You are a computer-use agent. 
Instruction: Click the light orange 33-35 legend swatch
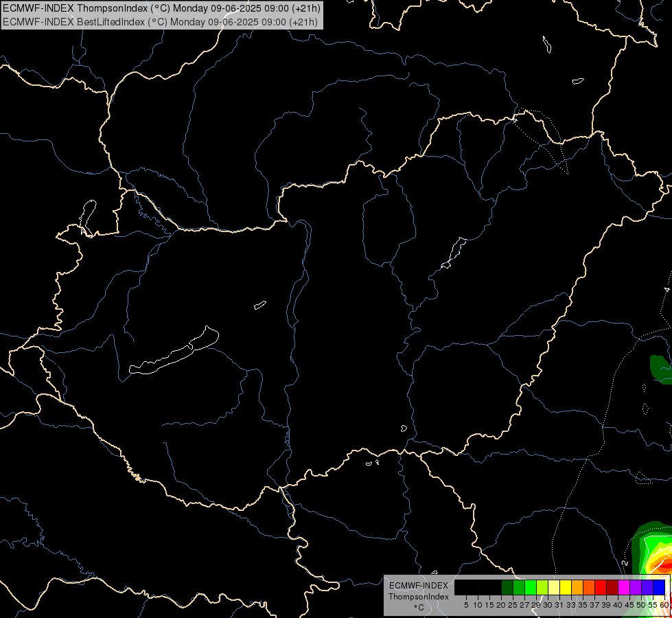coord(577,587)
